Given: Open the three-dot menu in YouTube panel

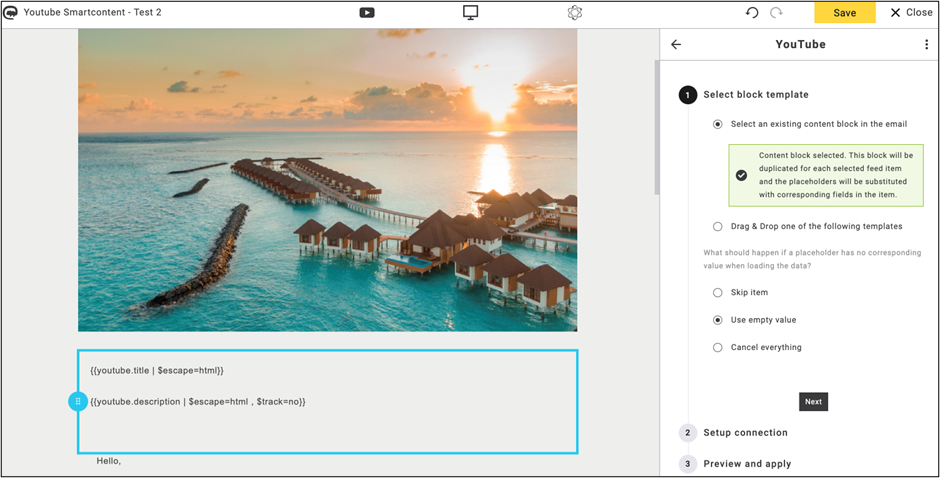Looking at the screenshot, I should click(x=926, y=44).
